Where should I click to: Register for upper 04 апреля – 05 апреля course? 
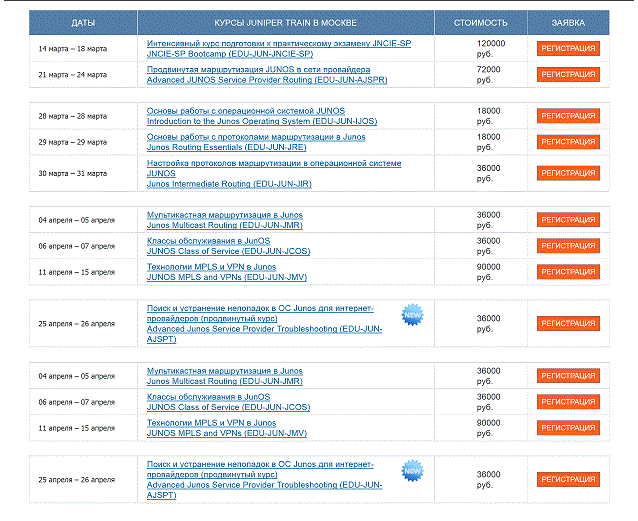coord(568,220)
